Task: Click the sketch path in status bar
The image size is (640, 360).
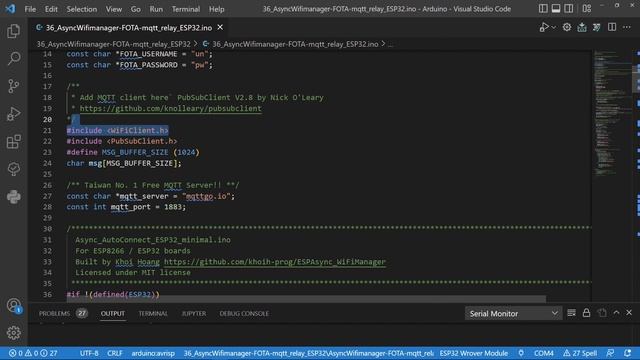Action: (x=308, y=353)
